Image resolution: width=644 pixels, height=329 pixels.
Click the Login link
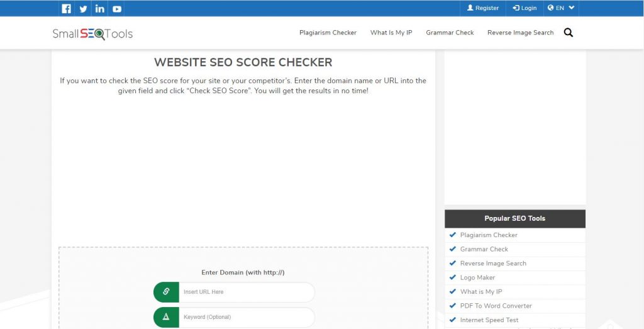(525, 8)
